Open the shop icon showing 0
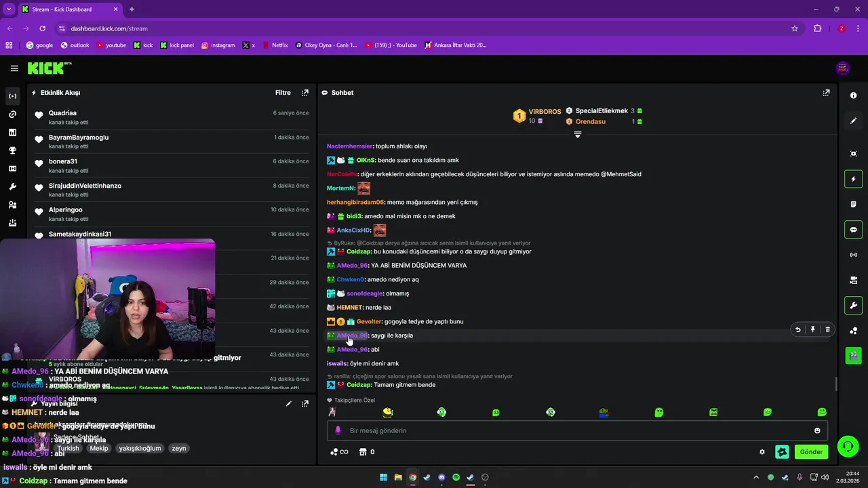Image resolution: width=868 pixels, height=488 pixels. coord(366,452)
